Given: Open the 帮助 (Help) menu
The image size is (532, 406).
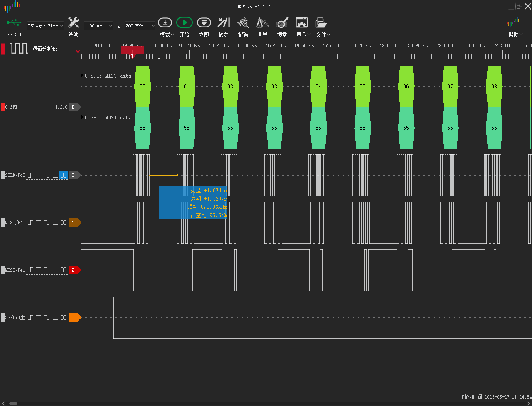Looking at the screenshot, I should (x=515, y=35).
